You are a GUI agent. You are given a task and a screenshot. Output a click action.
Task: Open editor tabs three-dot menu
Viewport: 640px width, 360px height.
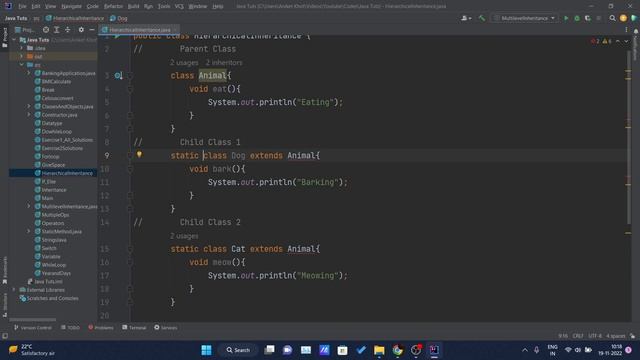point(626,30)
